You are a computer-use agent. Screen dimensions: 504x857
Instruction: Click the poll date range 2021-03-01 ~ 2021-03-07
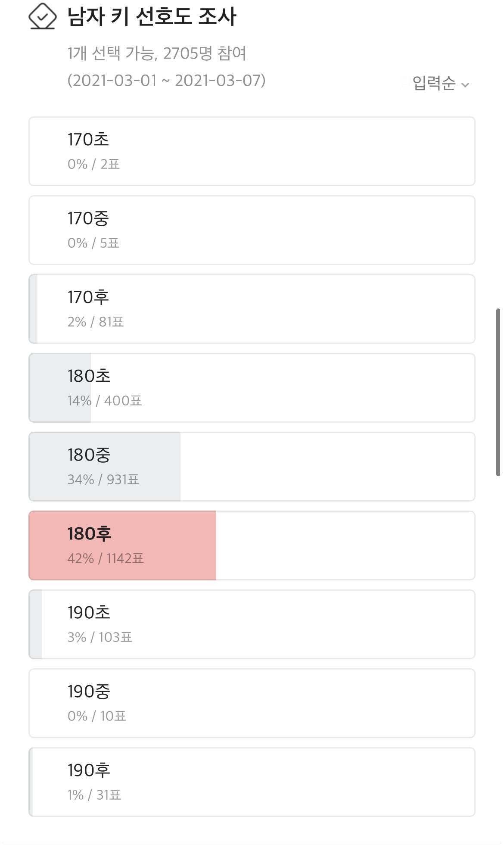click(x=166, y=81)
